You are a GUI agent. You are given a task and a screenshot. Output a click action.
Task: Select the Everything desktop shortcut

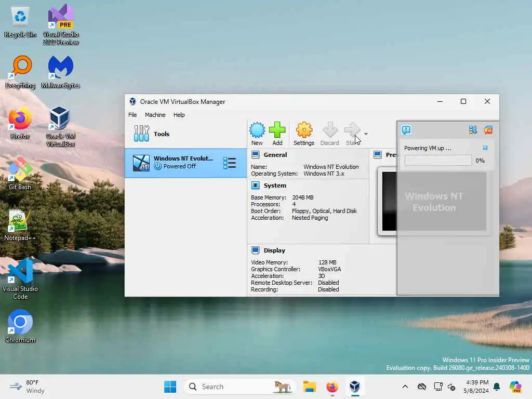pos(20,72)
